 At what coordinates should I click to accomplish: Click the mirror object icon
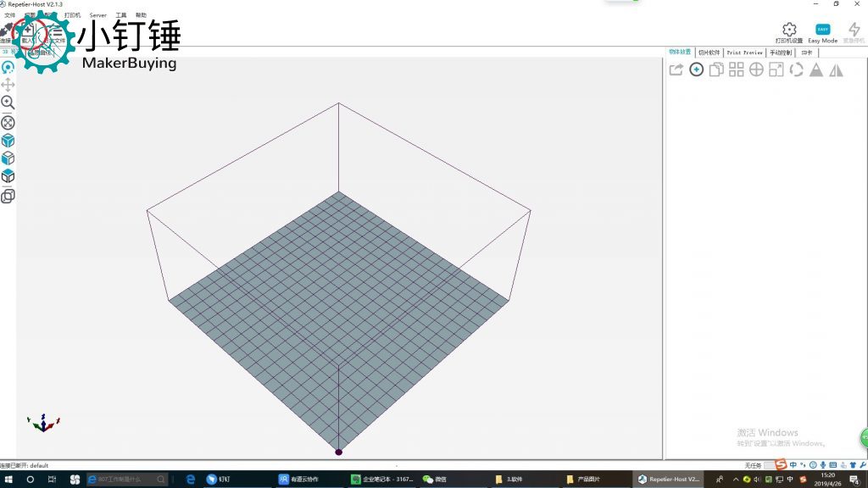tap(836, 69)
